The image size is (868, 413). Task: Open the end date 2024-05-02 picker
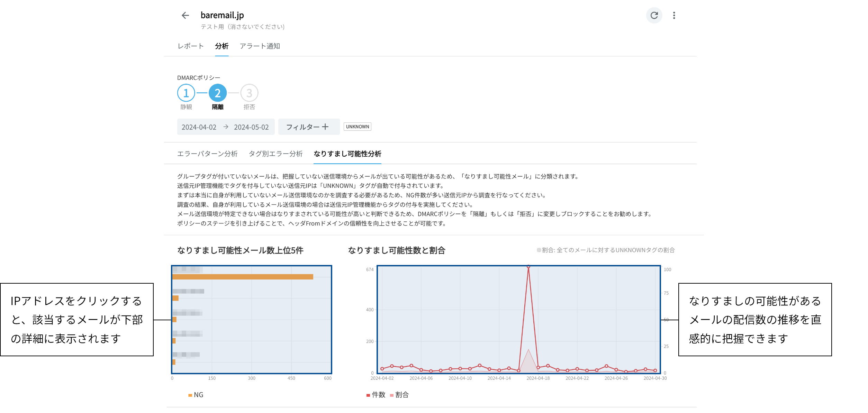[251, 127]
